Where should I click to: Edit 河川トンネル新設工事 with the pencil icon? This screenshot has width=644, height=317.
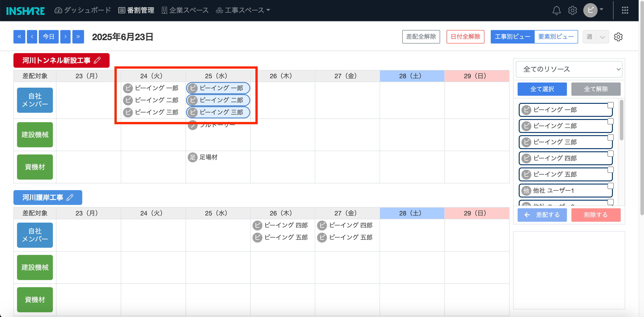point(97,60)
